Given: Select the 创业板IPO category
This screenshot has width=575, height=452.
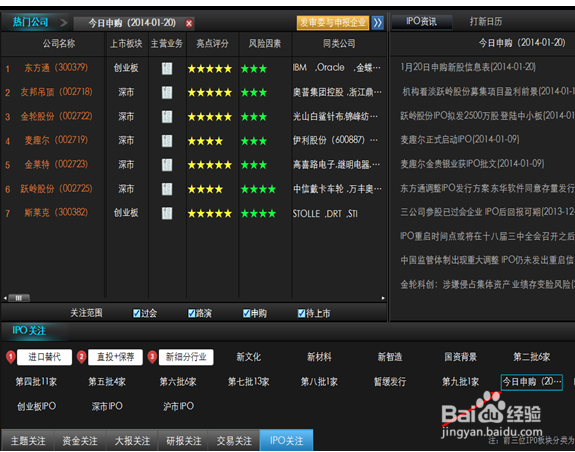Looking at the screenshot, I should click(x=36, y=406).
